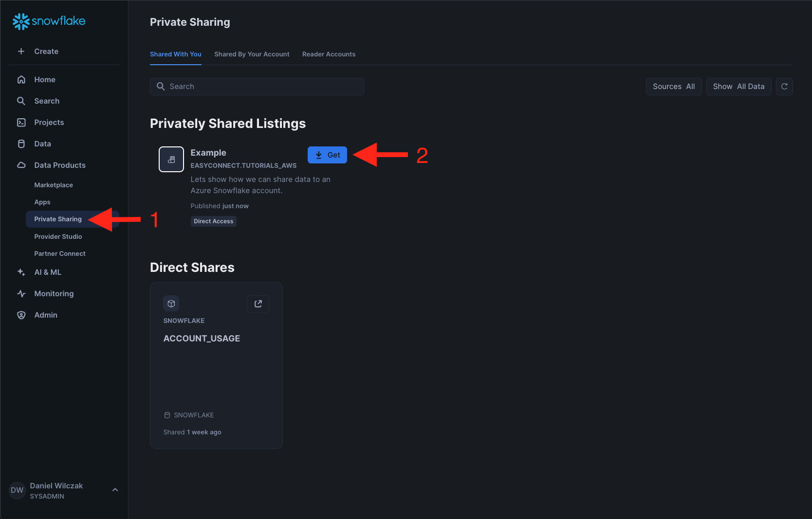Open the AI & ML section

click(48, 272)
